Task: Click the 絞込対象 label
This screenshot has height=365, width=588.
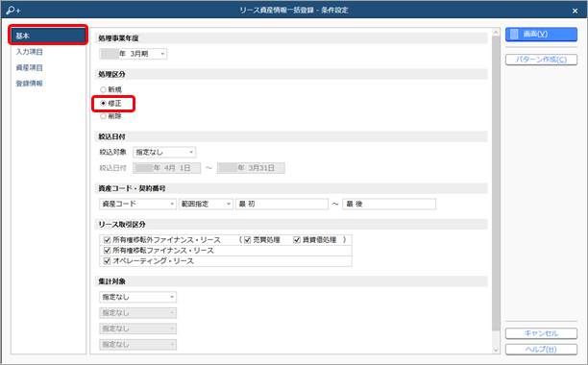Action: 112,152
